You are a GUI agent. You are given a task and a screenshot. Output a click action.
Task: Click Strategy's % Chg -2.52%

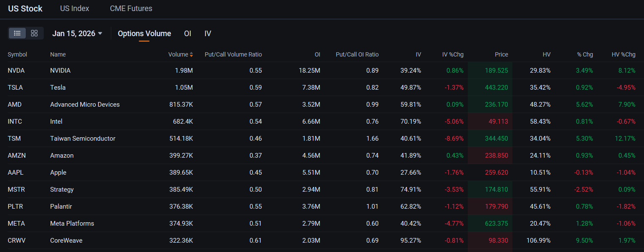(x=583, y=190)
